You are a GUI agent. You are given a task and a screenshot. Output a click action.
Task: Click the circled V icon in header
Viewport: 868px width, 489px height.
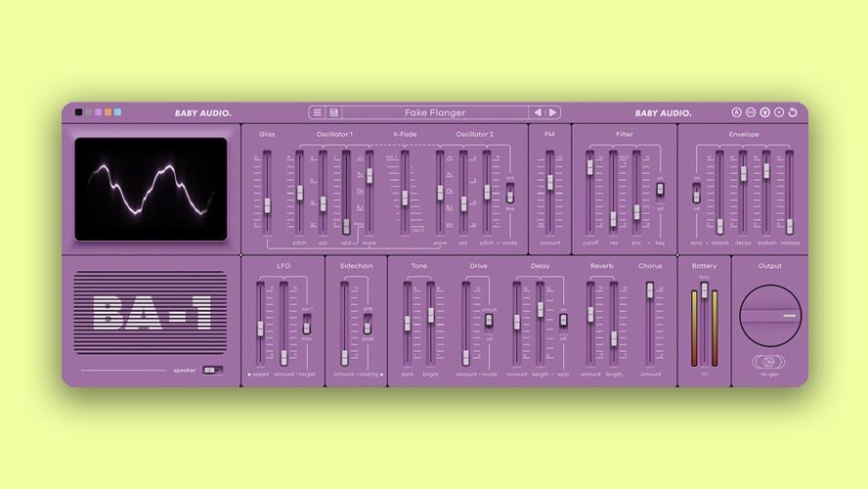point(765,112)
